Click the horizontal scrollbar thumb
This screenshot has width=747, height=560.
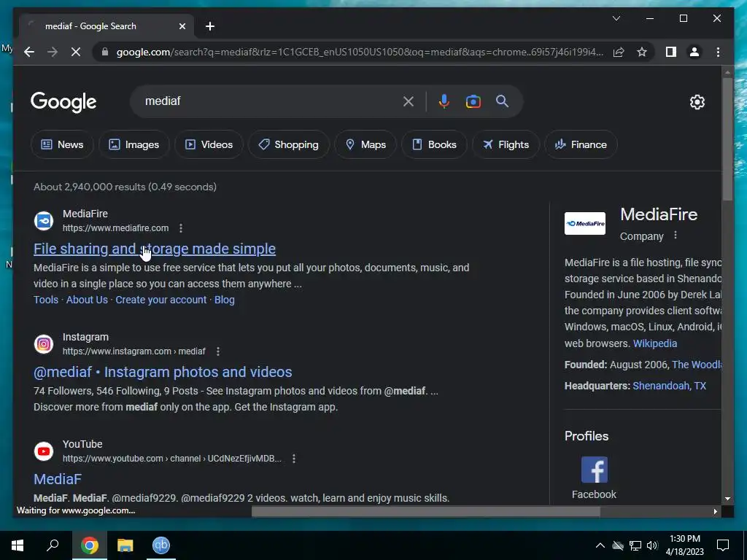425,511
